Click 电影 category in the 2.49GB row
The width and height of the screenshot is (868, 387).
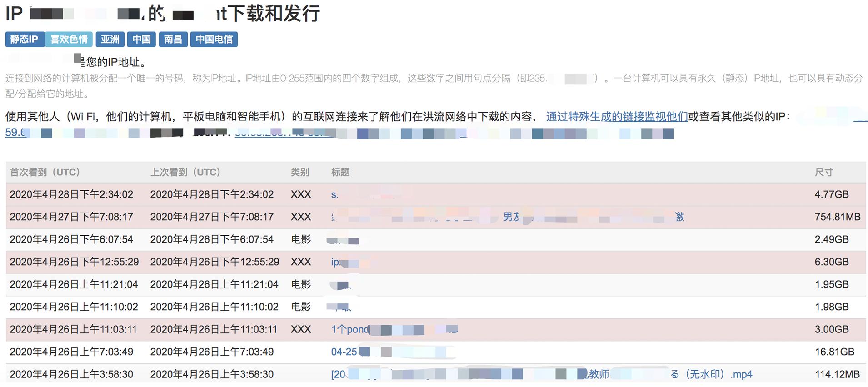[x=301, y=239]
